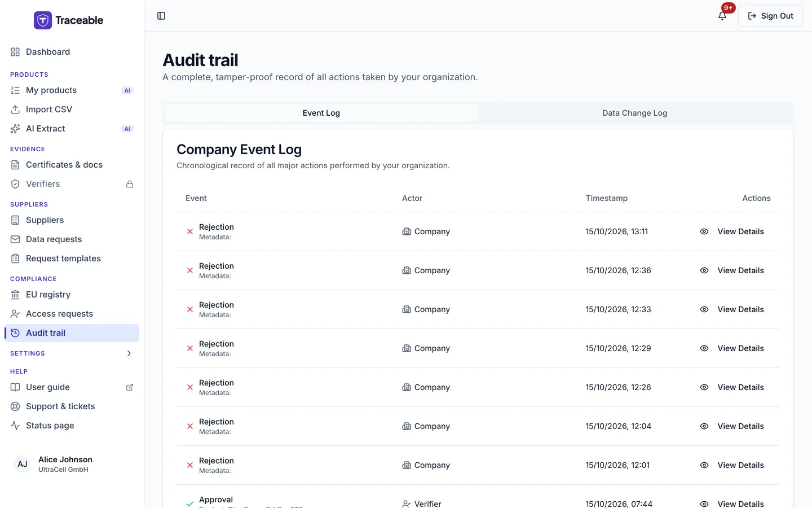The height and width of the screenshot is (508, 812).
Task: Click the Dashboard grid icon
Action: tap(15, 52)
